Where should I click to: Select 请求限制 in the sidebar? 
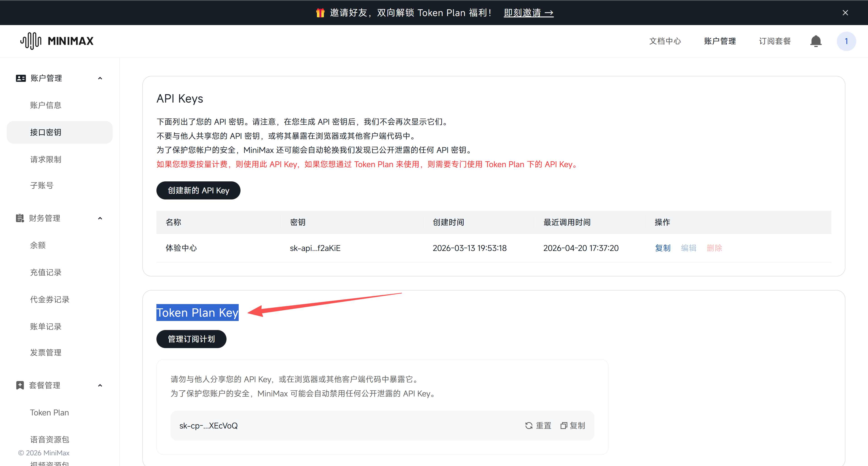pyautogui.click(x=45, y=159)
